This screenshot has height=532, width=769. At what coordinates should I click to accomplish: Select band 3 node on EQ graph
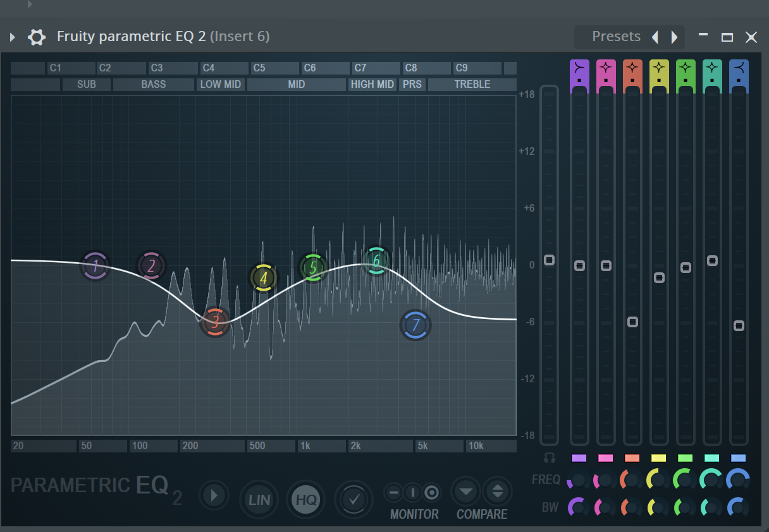(215, 322)
